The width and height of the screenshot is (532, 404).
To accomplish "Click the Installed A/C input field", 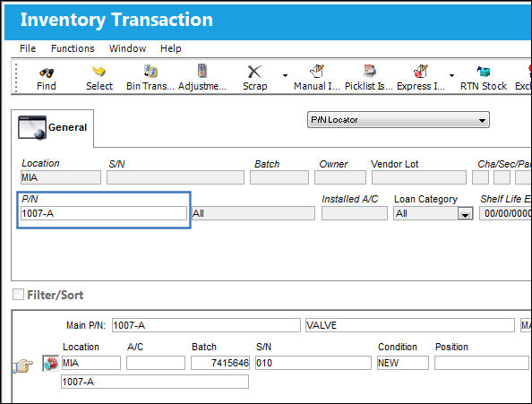I will [x=355, y=213].
